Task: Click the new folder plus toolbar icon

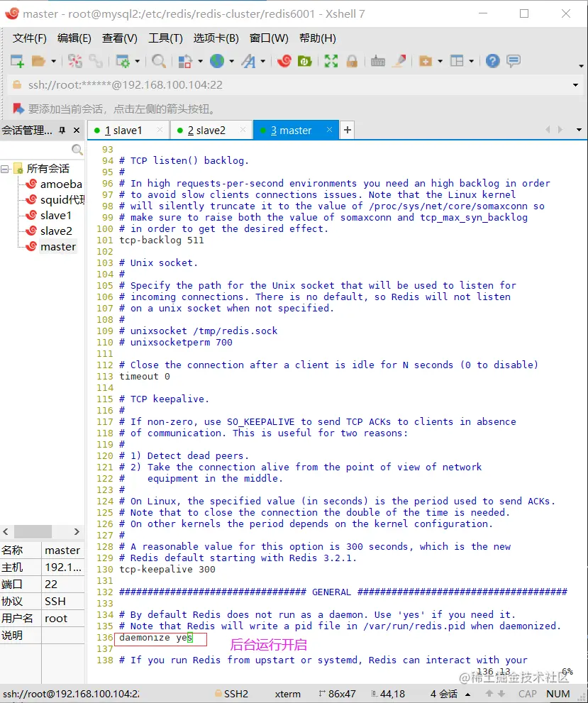Action: pyautogui.click(x=426, y=61)
